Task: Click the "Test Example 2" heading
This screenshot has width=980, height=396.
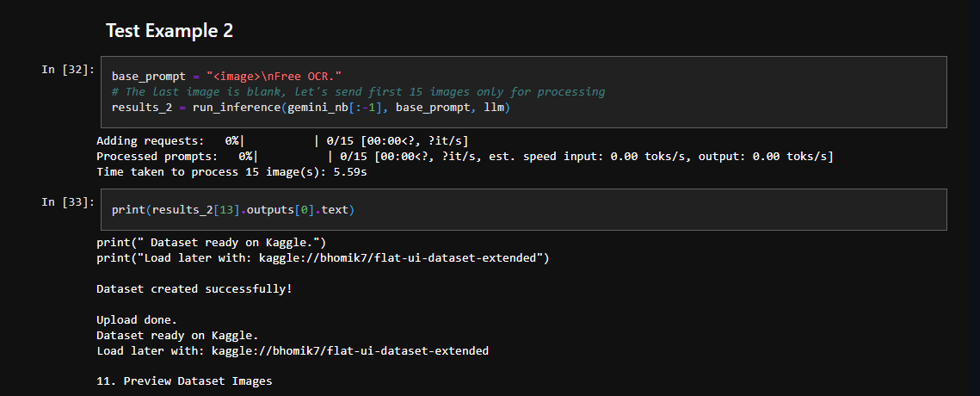Action: point(169,31)
